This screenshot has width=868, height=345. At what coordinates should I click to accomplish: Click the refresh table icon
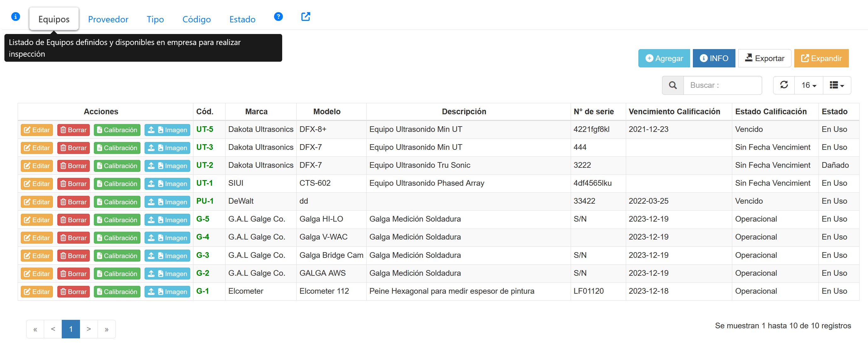tap(784, 85)
